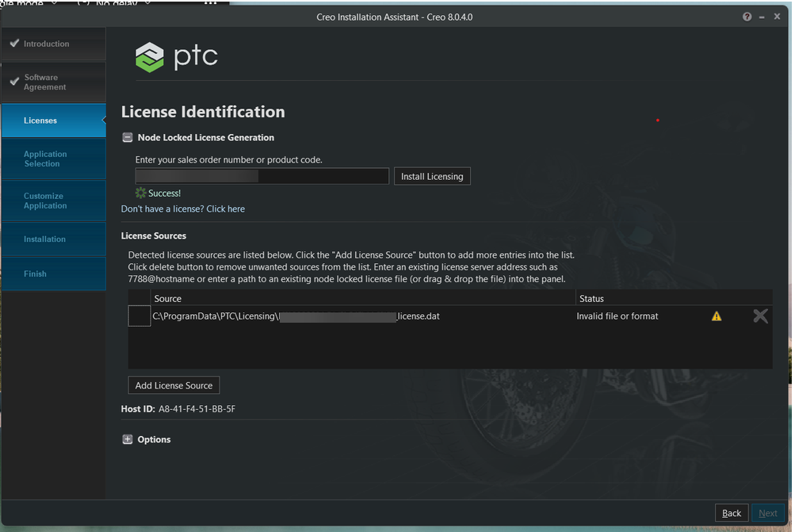
Task: Remove the license.dat source via the X icon
Action: [760, 316]
